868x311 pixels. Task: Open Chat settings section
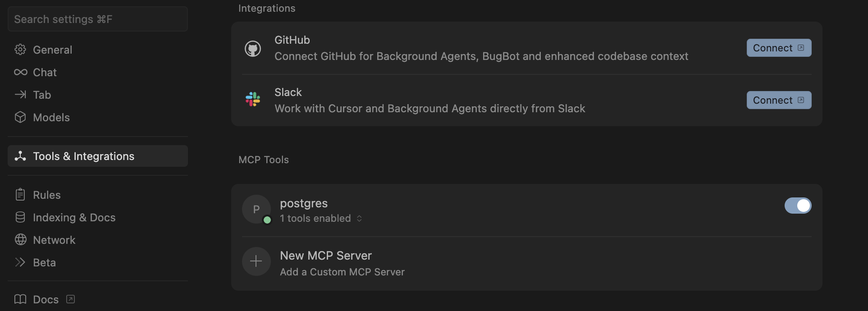(98, 72)
